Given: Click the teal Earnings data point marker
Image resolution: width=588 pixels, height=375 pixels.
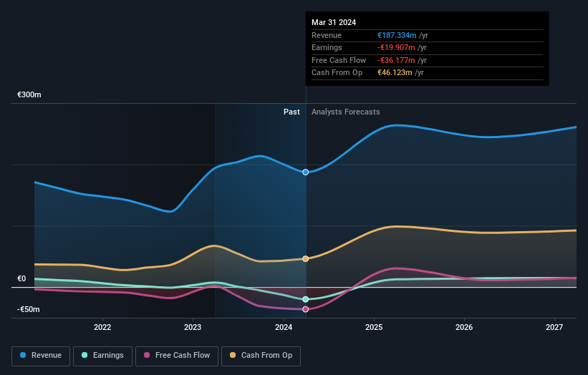Looking at the screenshot, I should click(x=306, y=299).
